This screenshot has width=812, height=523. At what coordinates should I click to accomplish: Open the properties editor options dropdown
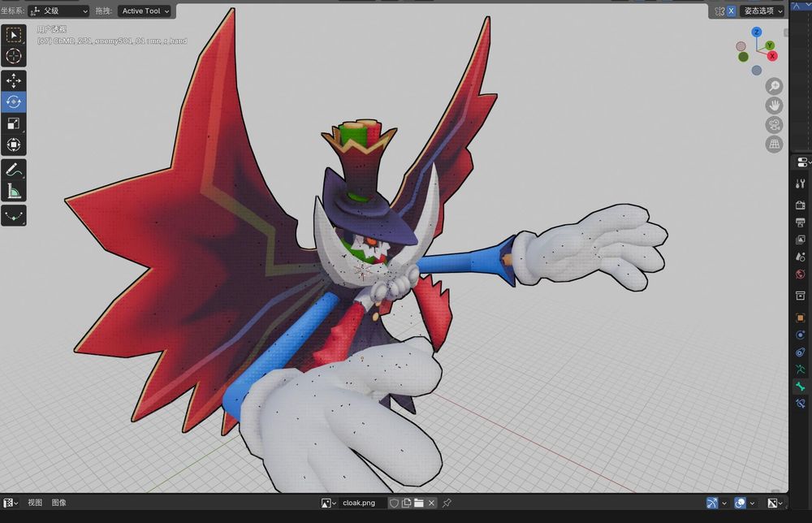pos(803,162)
